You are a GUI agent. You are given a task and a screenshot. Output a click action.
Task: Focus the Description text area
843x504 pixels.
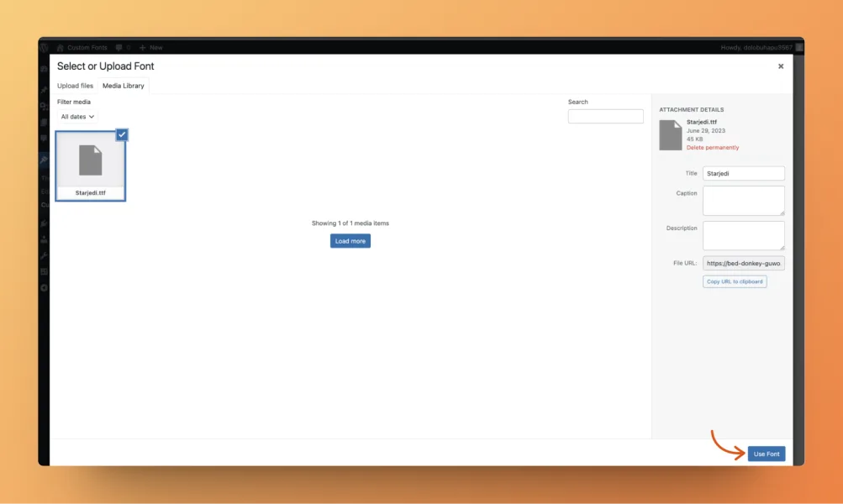[744, 235]
